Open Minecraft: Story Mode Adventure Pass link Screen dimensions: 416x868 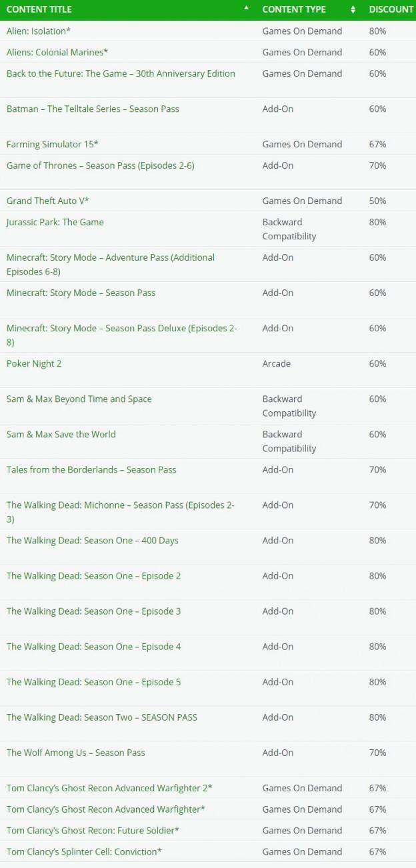pyautogui.click(x=111, y=265)
